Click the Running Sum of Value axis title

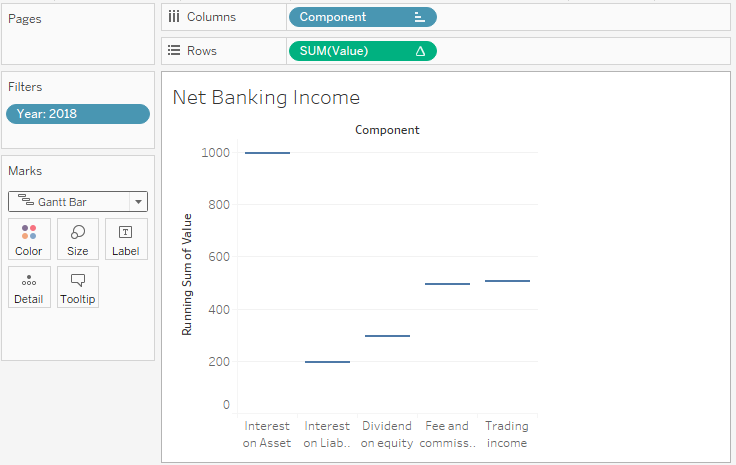[187, 274]
